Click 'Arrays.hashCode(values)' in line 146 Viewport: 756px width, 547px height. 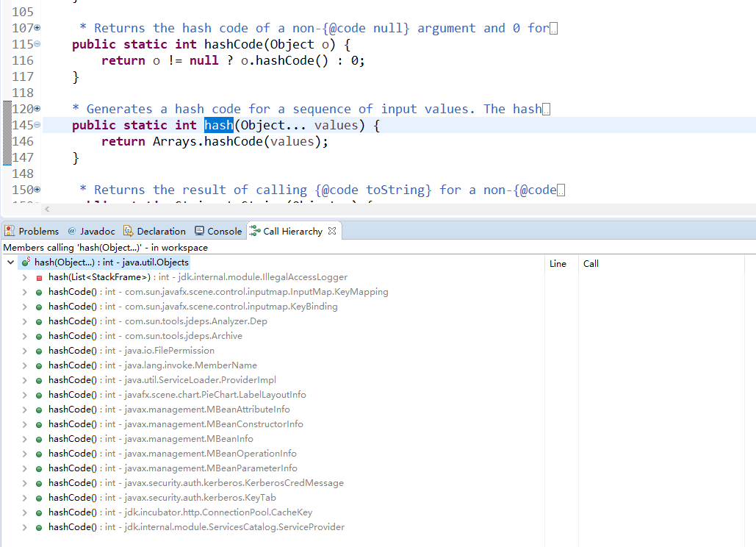click(237, 142)
